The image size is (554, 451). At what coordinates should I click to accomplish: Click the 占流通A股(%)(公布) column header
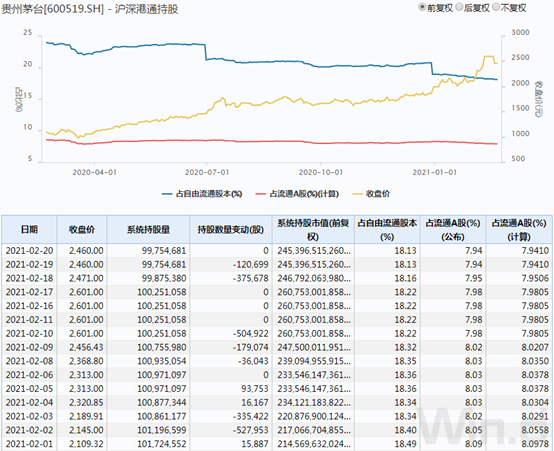pyautogui.click(x=453, y=229)
